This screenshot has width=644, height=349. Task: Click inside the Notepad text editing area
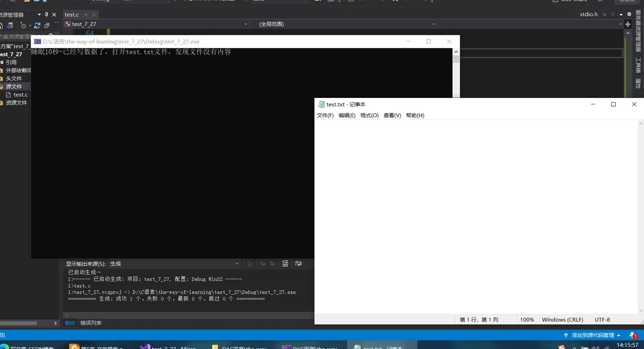(x=476, y=217)
